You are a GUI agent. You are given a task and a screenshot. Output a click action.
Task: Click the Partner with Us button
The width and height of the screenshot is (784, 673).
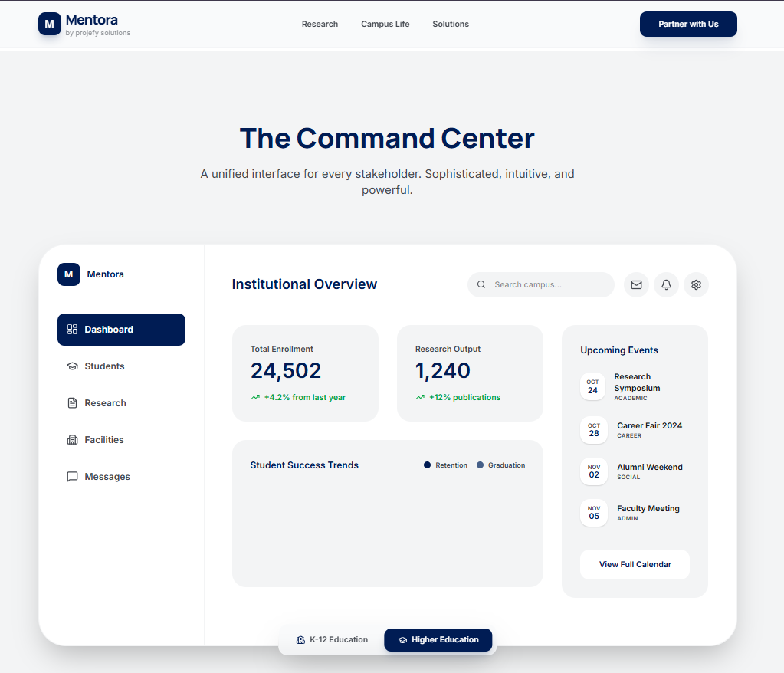[688, 24]
